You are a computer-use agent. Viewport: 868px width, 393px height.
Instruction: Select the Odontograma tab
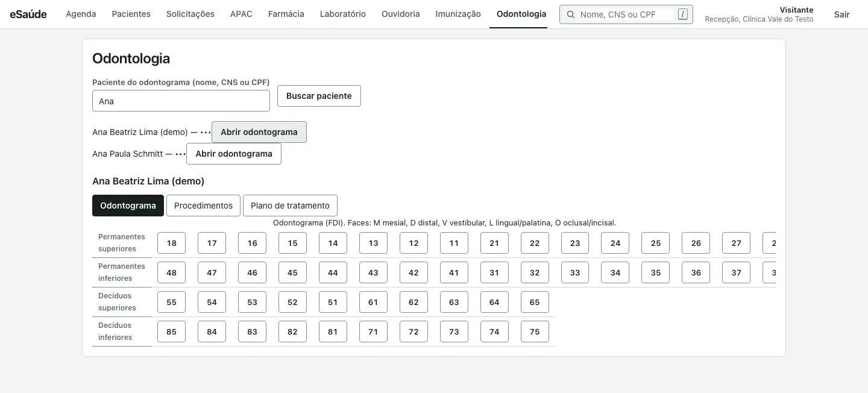(128, 206)
